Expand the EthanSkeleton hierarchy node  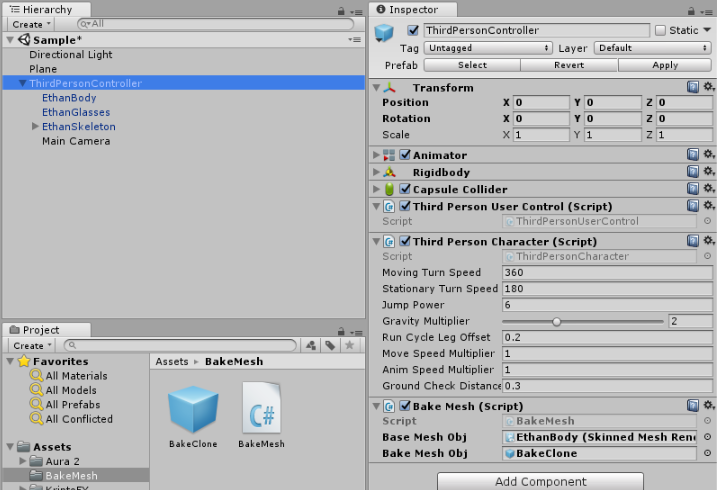[x=35, y=126]
